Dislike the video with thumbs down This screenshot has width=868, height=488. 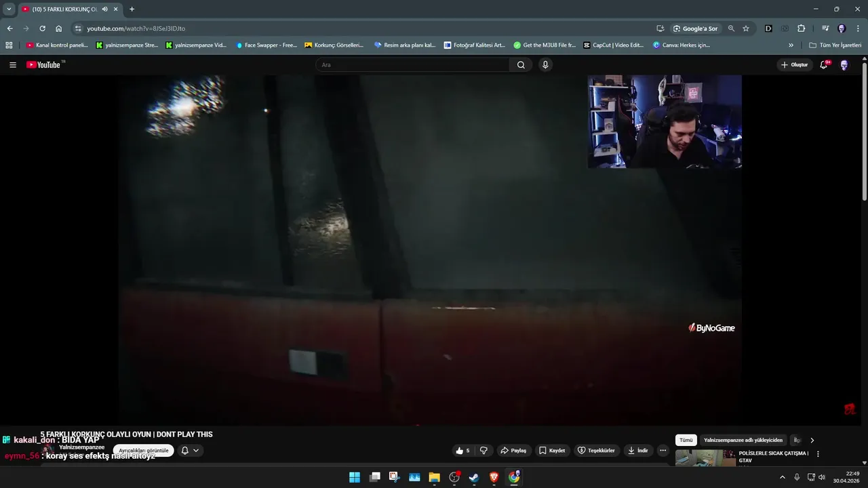(484, 451)
